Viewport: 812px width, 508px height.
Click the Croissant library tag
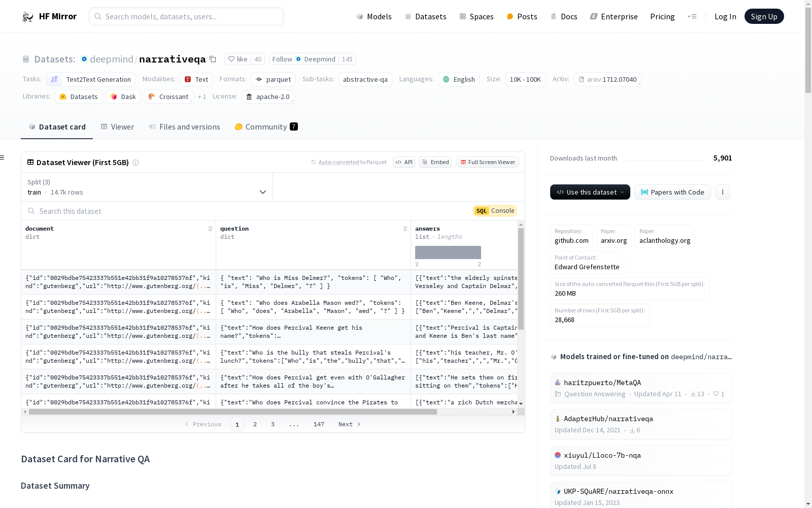(168, 97)
